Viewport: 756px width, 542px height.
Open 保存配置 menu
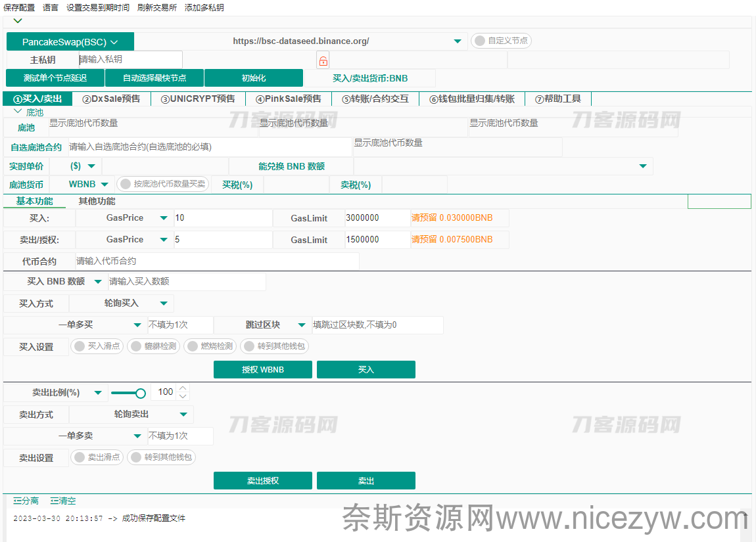19,8
